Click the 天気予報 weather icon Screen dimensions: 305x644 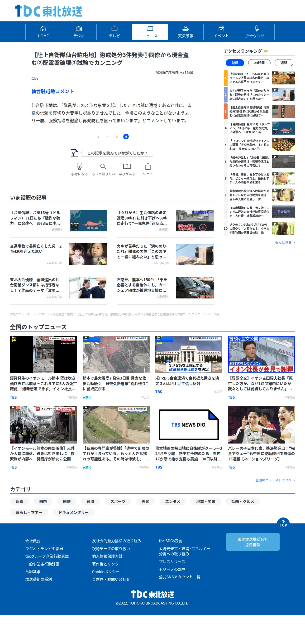[186, 29]
